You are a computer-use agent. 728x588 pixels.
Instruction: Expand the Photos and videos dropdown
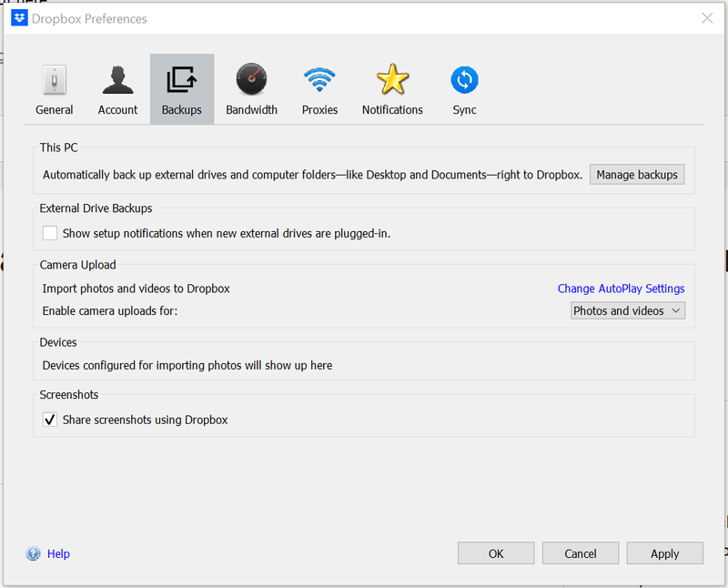[x=627, y=311]
